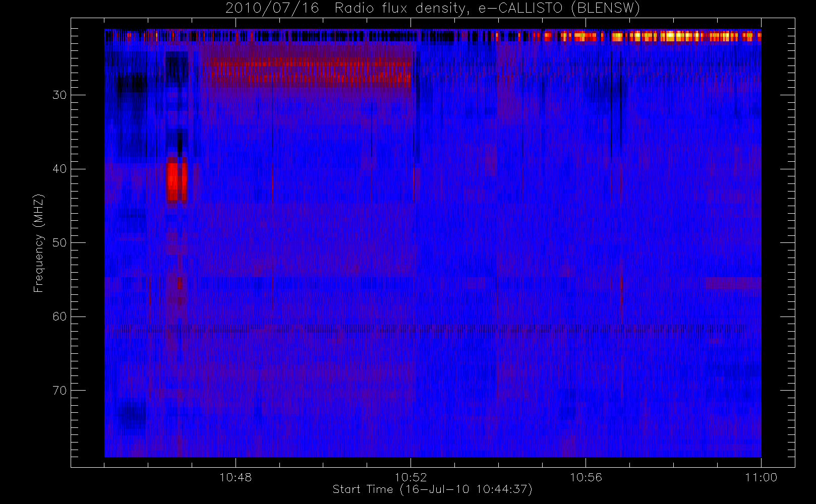
Task: Click the 'Start Time (16-Jul-10 10:44:37)' axis label
Action: (x=432, y=489)
